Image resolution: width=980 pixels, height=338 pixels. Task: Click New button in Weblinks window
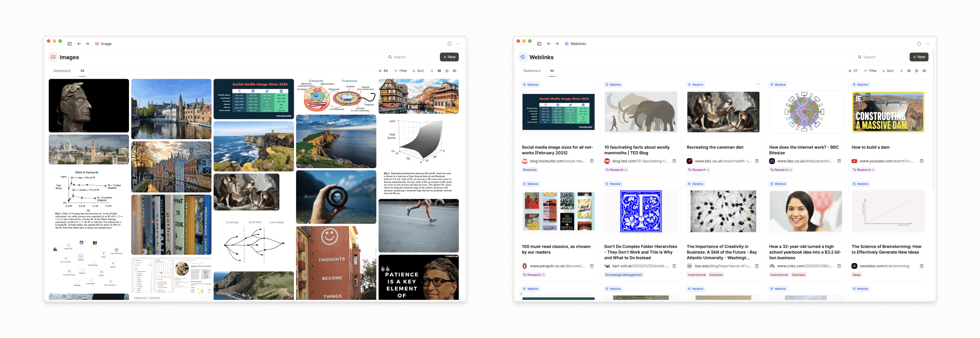coord(919,57)
